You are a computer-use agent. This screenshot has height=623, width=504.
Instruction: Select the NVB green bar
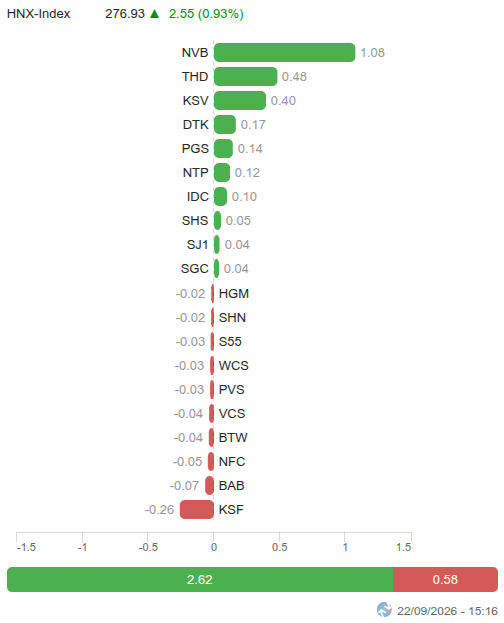(284, 52)
